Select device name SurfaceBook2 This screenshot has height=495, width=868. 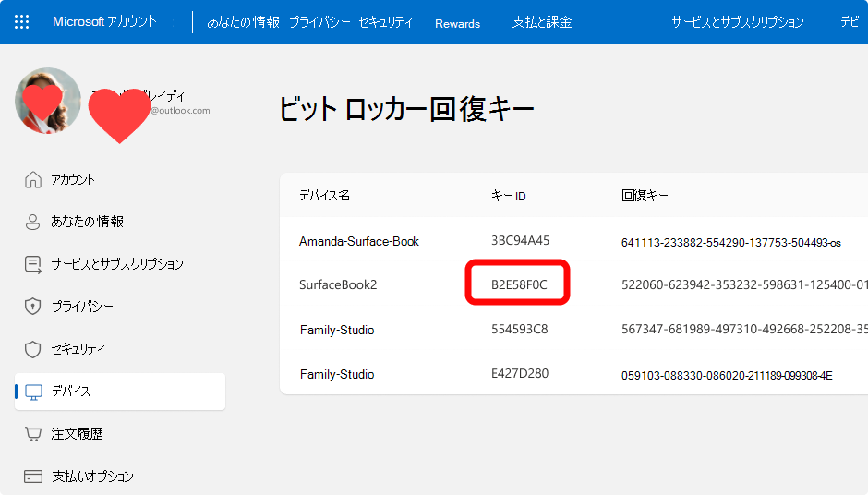tap(338, 284)
